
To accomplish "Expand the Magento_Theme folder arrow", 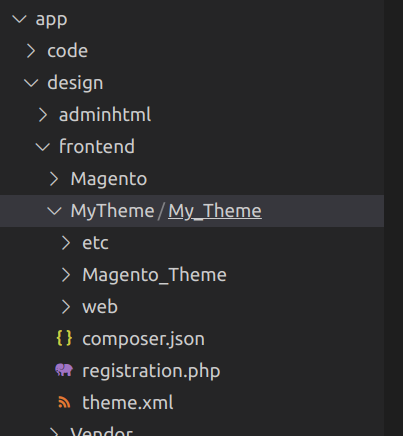I will click(x=66, y=275).
